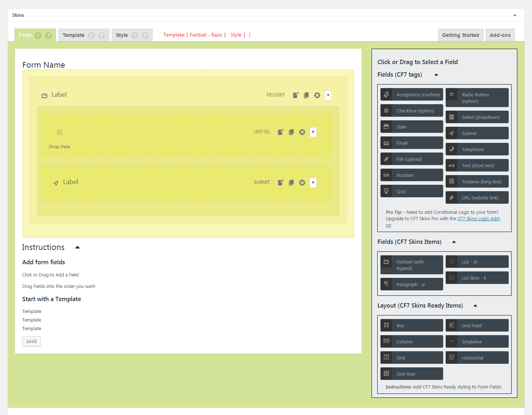532x415 pixels.
Task: Add a Checkbox (option) field
Action: point(412,111)
